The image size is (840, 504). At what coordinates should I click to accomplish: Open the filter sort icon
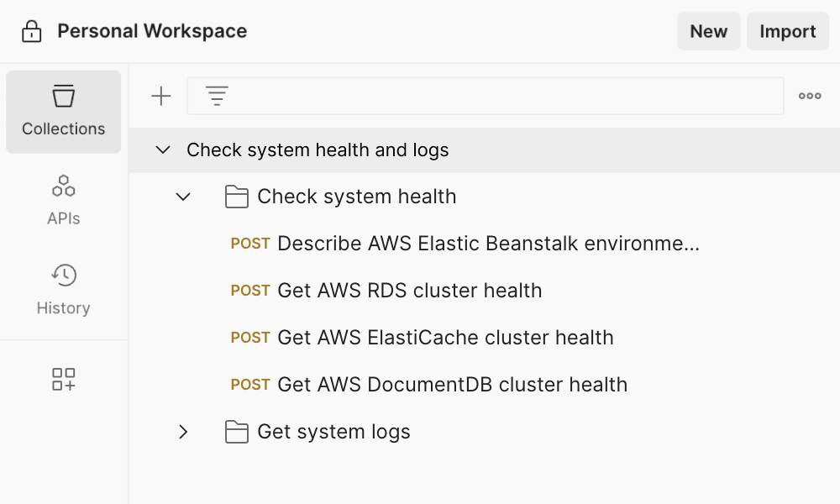coord(217,95)
